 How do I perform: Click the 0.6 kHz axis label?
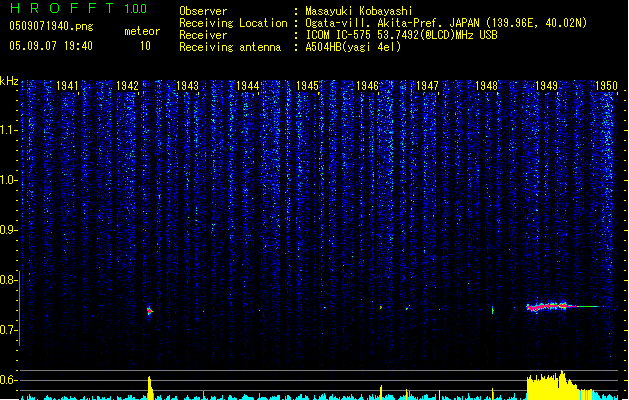click(x=9, y=380)
